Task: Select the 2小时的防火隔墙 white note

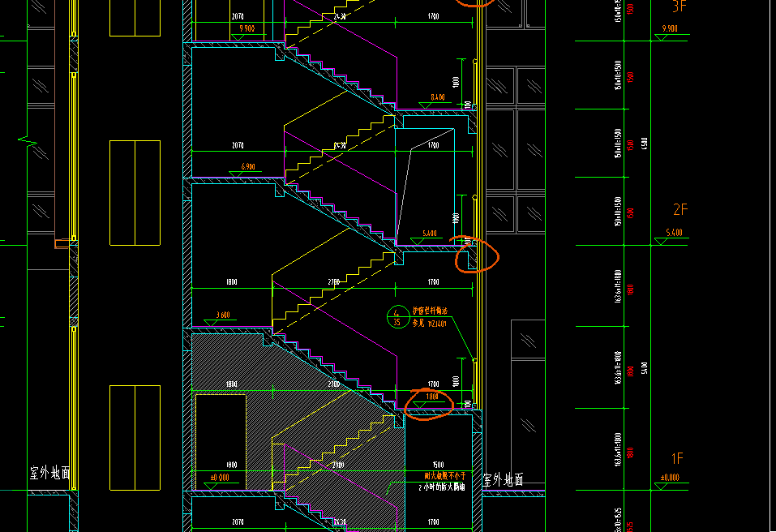Action: click(x=442, y=487)
